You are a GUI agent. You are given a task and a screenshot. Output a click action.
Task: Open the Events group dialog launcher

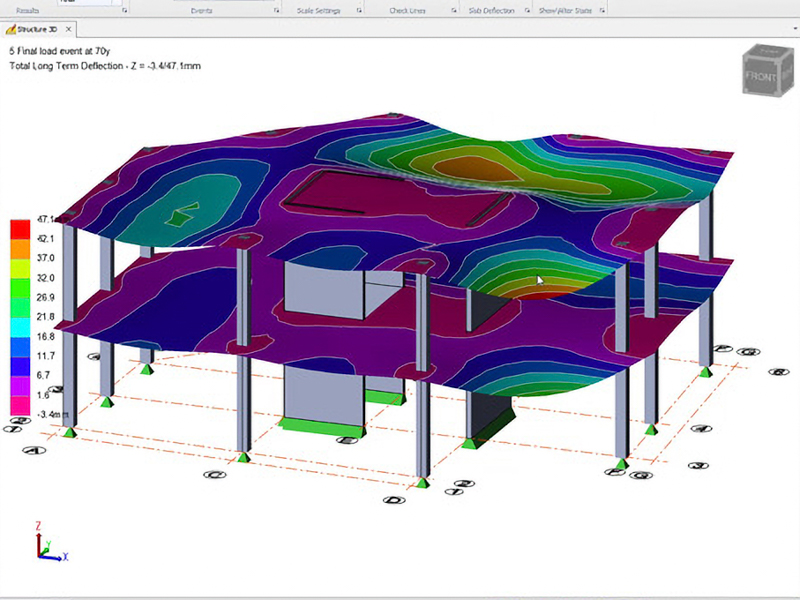coord(277,10)
